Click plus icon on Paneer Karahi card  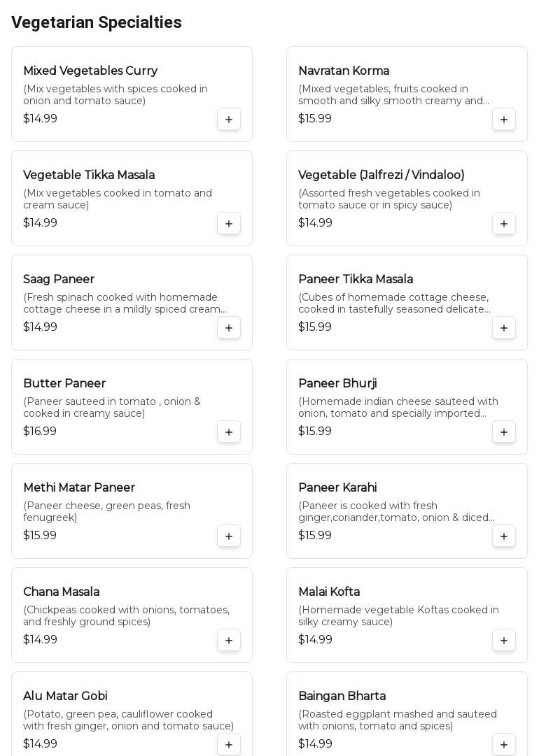[504, 536]
